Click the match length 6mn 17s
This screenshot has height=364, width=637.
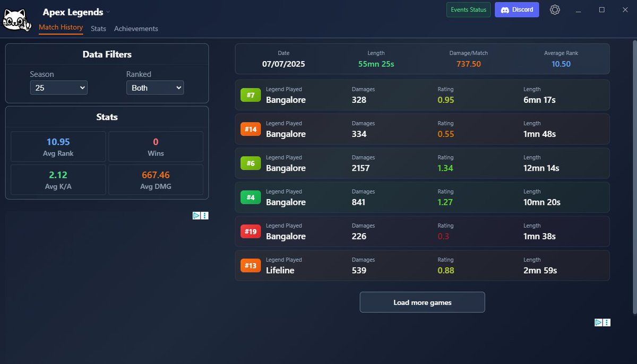click(540, 100)
